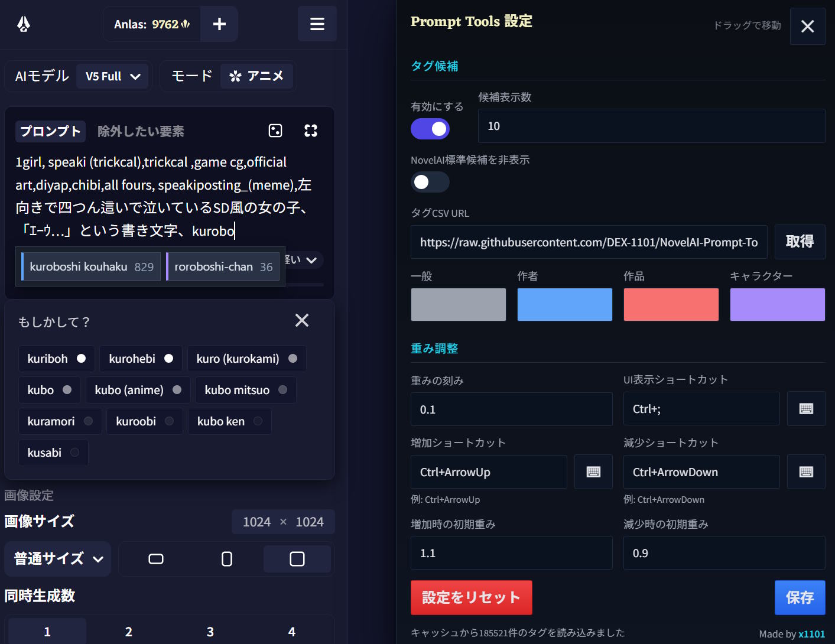835x644 pixels.
Task: Close the もしかして suggestions panel
Action: [x=302, y=320]
